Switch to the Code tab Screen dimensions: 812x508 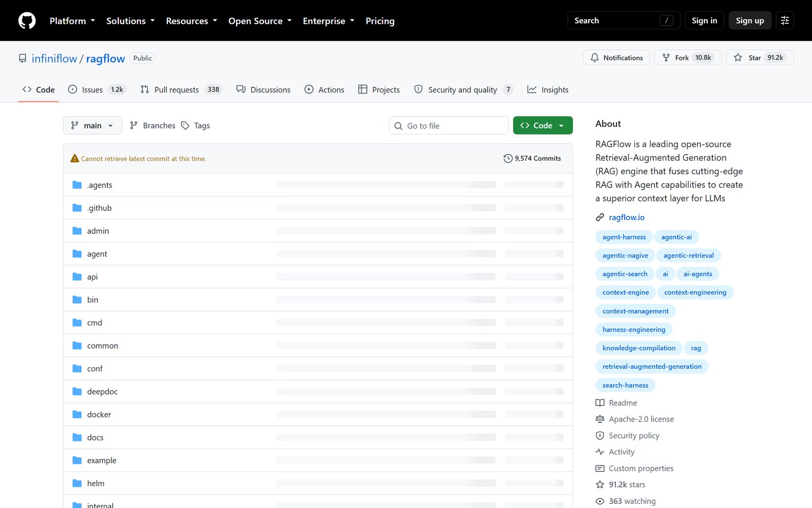39,90
